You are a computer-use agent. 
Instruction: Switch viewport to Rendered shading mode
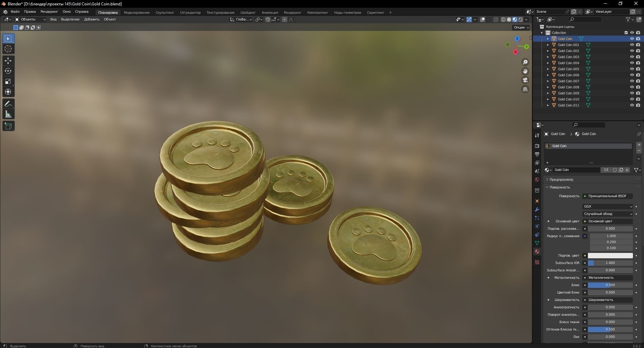click(521, 19)
